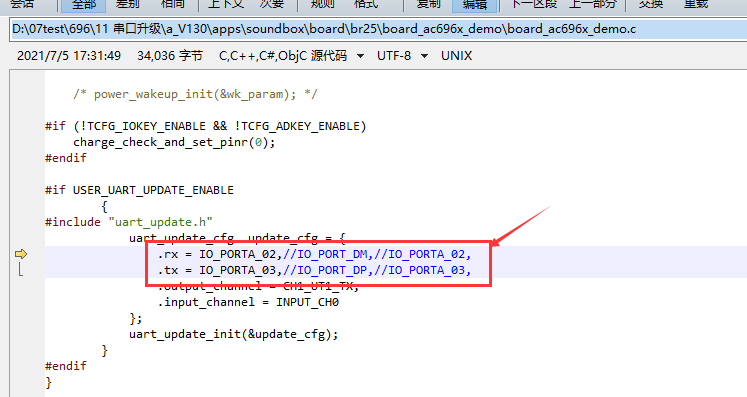Click the .input_channel = INPUT_CH0 line
The width and height of the screenshot is (747, 397).
pyautogui.click(x=248, y=302)
